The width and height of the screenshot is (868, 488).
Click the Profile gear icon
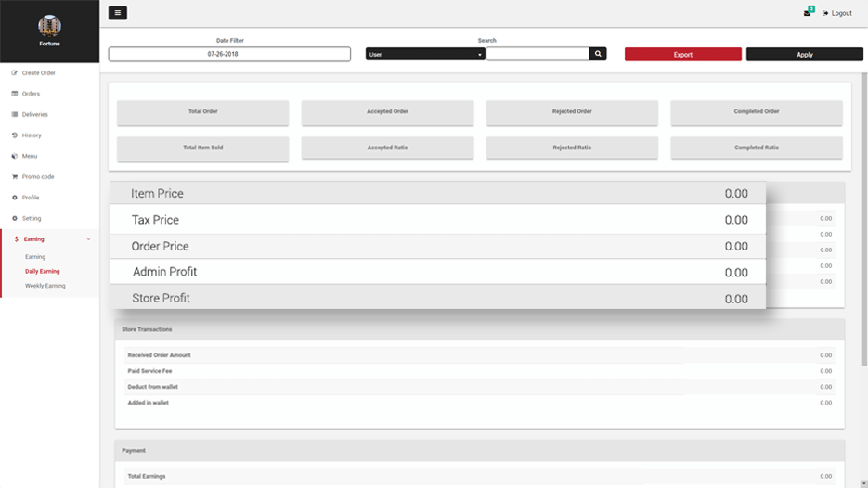click(15, 198)
